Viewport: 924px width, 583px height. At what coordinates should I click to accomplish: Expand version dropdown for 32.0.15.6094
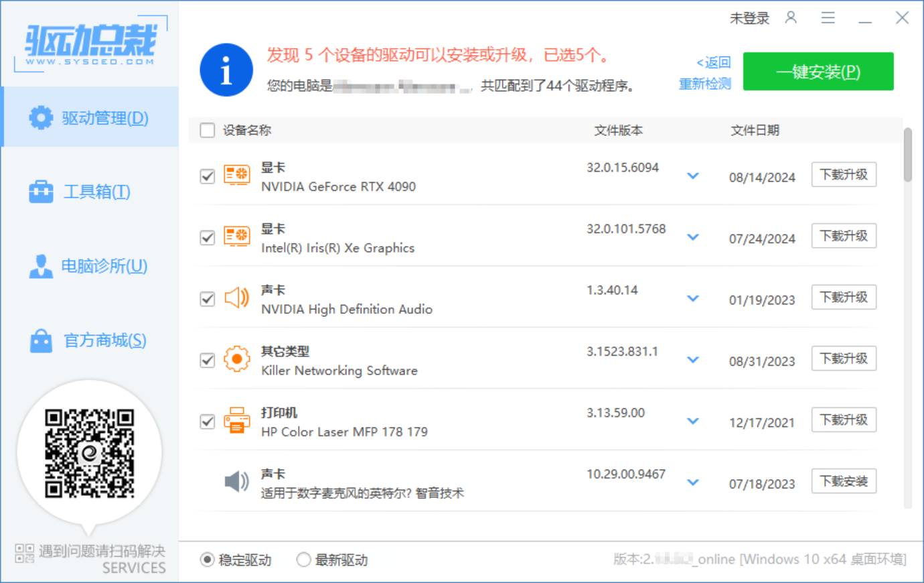coord(693,176)
